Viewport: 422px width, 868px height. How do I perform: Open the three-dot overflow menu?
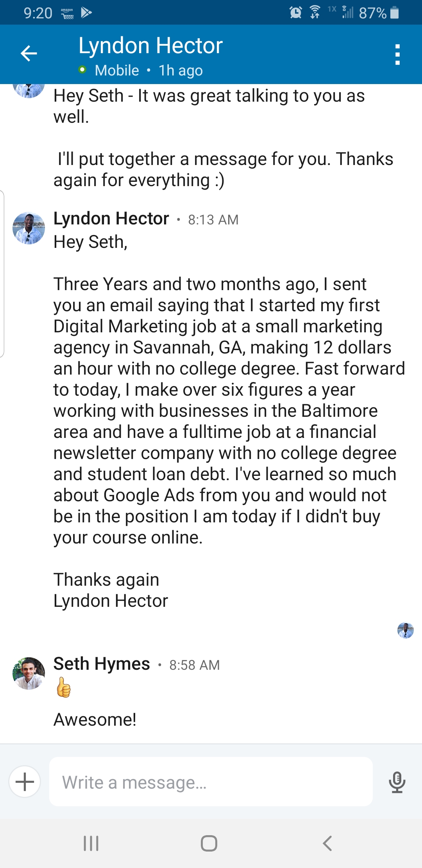pyautogui.click(x=397, y=54)
